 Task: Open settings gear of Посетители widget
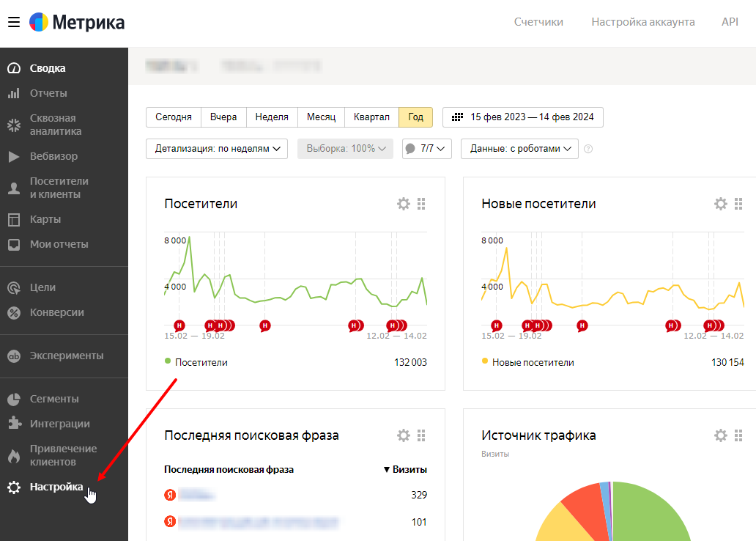click(404, 204)
